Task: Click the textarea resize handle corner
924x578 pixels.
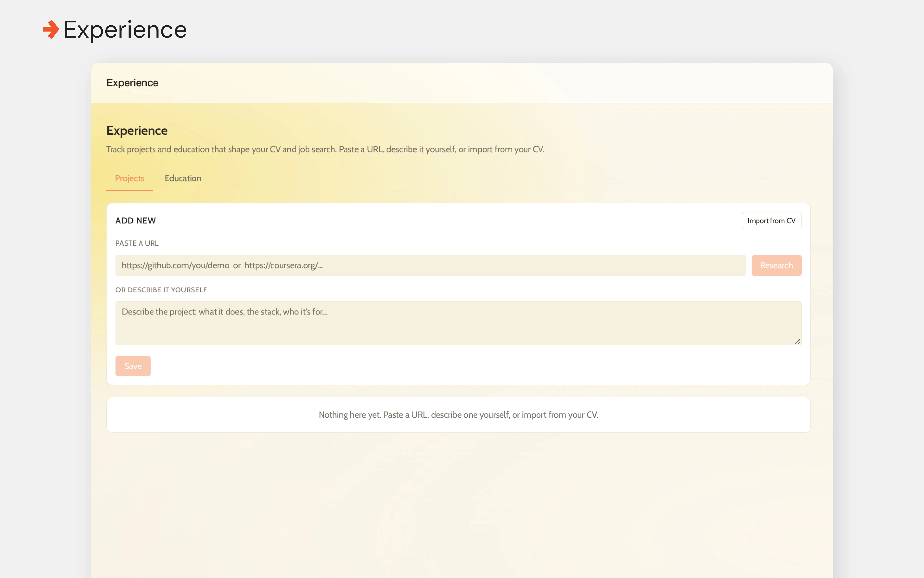Action: pyautogui.click(x=798, y=342)
